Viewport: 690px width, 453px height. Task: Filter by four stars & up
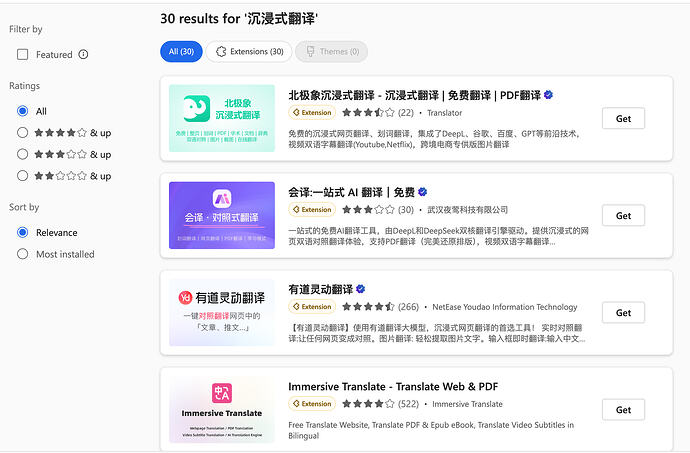click(23, 132)
